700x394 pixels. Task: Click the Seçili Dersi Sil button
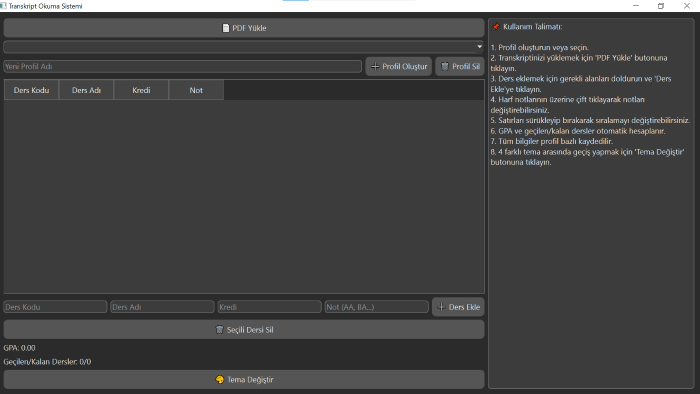(x=244, y=330)
